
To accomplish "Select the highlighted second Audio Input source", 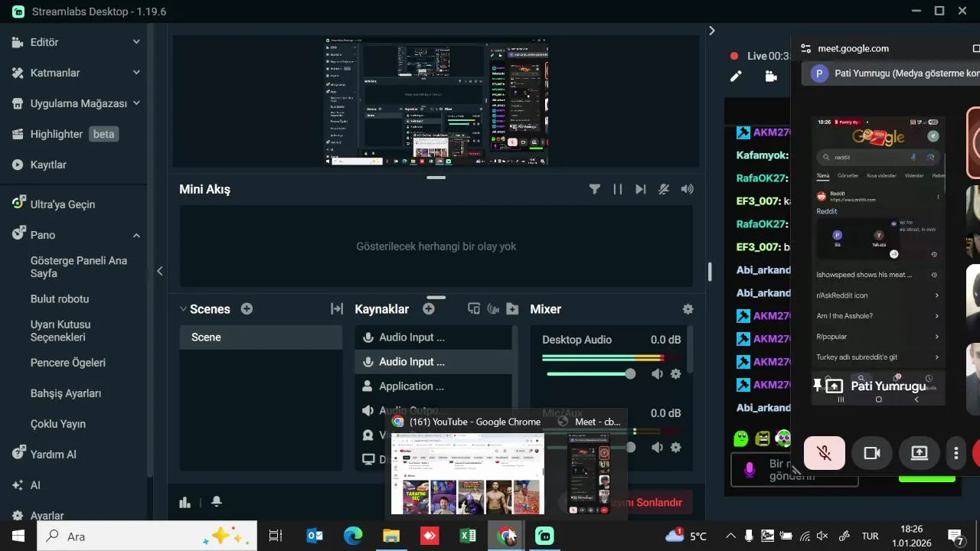I will (x=433, y=362).
